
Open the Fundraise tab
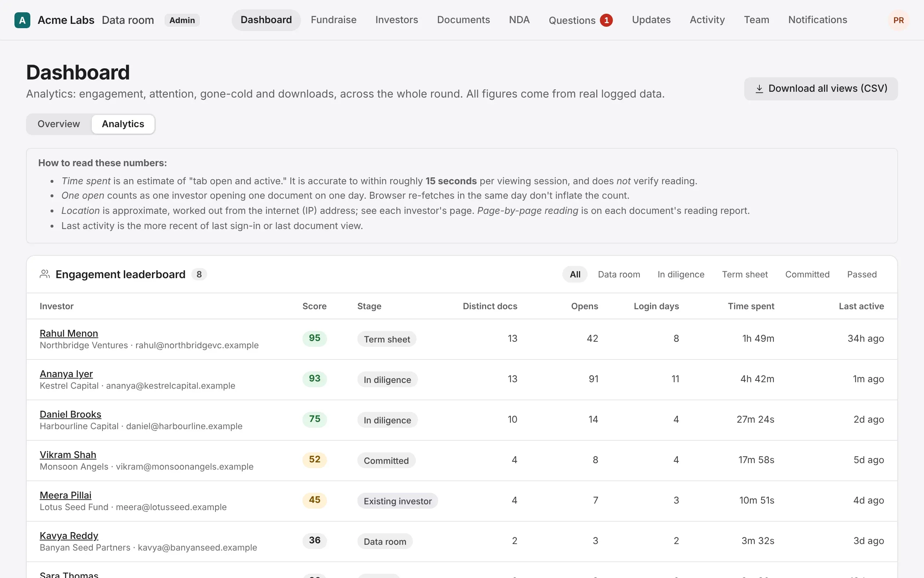click(x=334, y=20)
